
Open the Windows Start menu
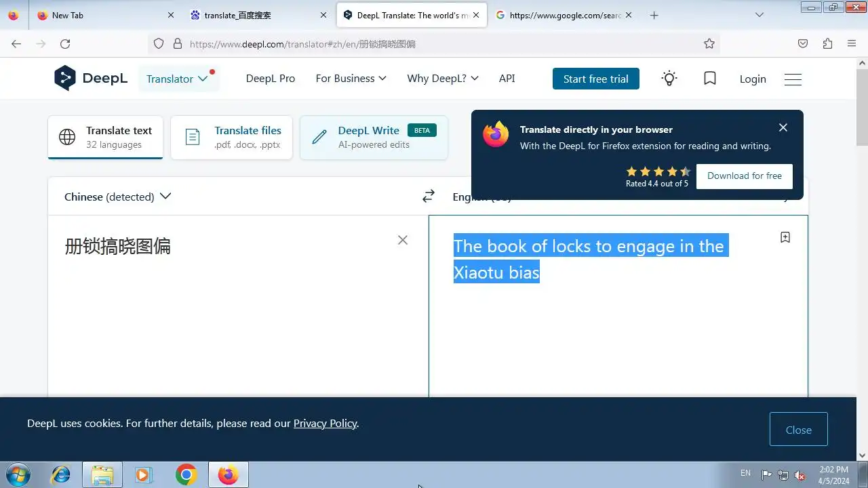click(17, 474)
